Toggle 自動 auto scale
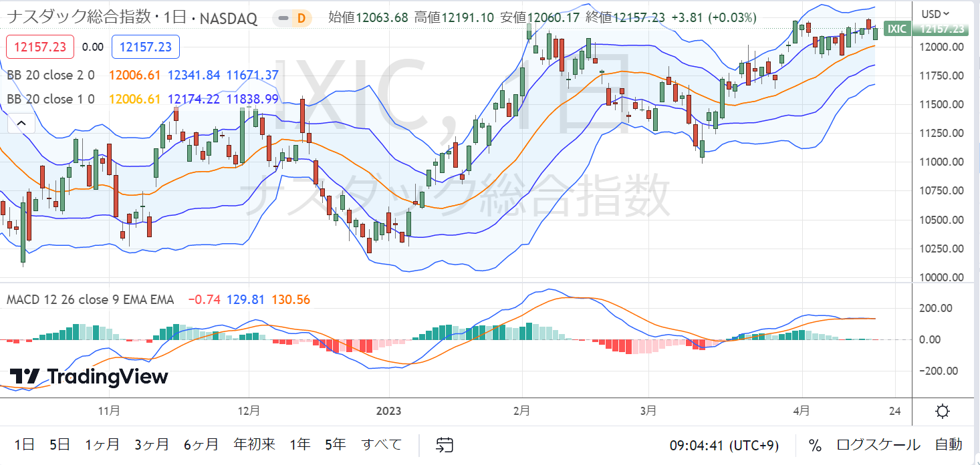This screenshot has height=465, width=980. 949,445
